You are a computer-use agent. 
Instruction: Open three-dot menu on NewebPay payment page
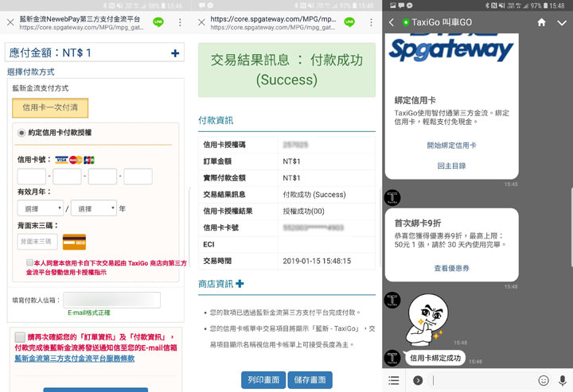pos(180,22)
